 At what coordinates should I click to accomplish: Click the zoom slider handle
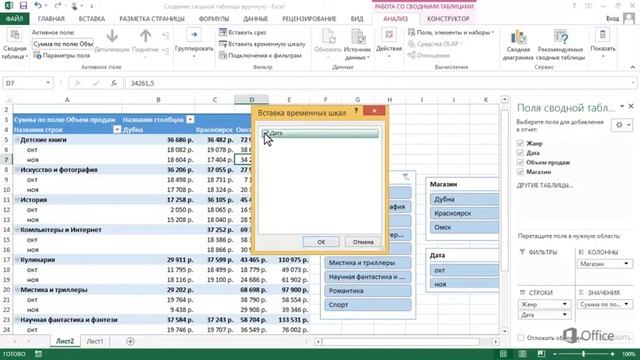[x=583, y=354]
